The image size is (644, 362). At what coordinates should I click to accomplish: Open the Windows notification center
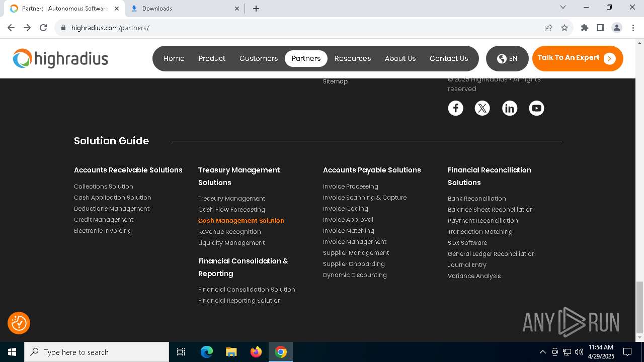pyautogui.click(x=627, y=352)
